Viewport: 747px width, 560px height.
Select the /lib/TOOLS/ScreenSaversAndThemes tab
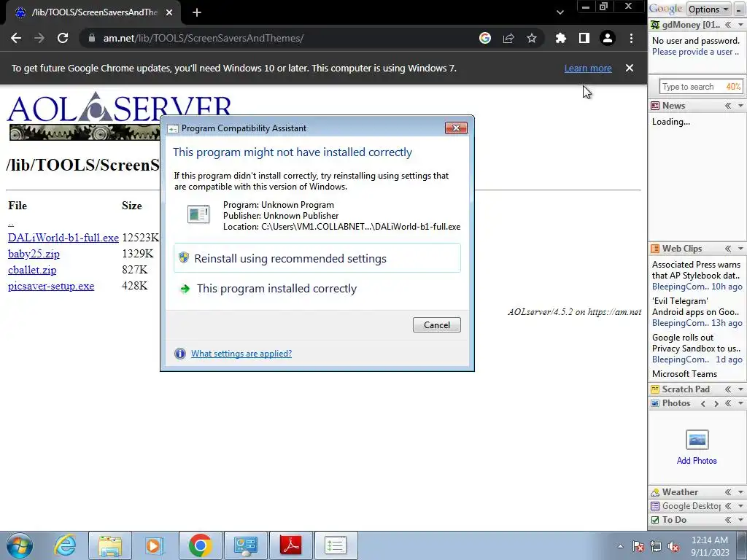point(93,13)
